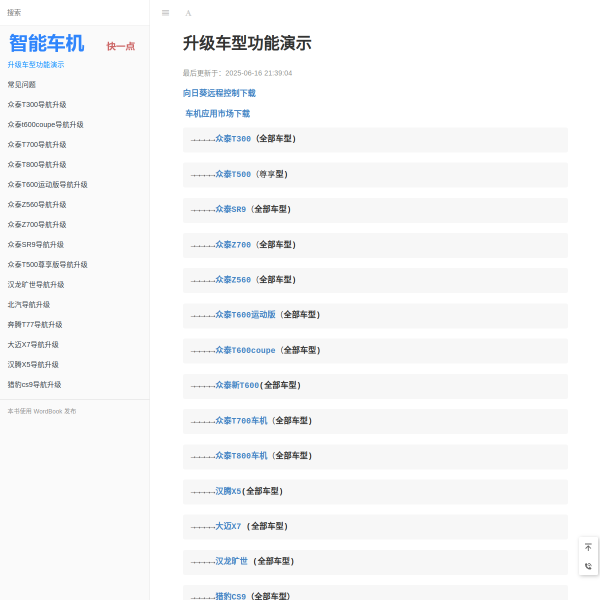This screenshot has height=600, width=600.
Task: Open the 众泰Z560 content link
Action: tap(233, 280)
